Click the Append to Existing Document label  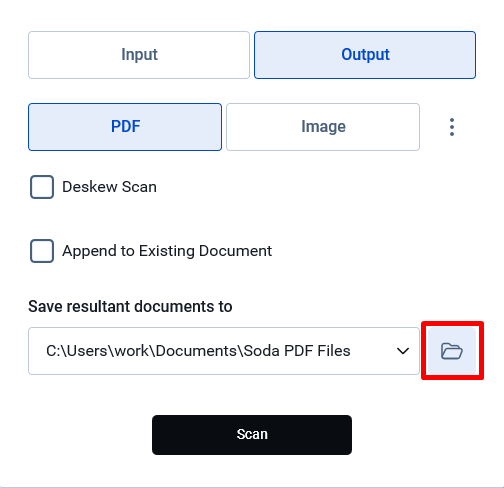point(167,251)
